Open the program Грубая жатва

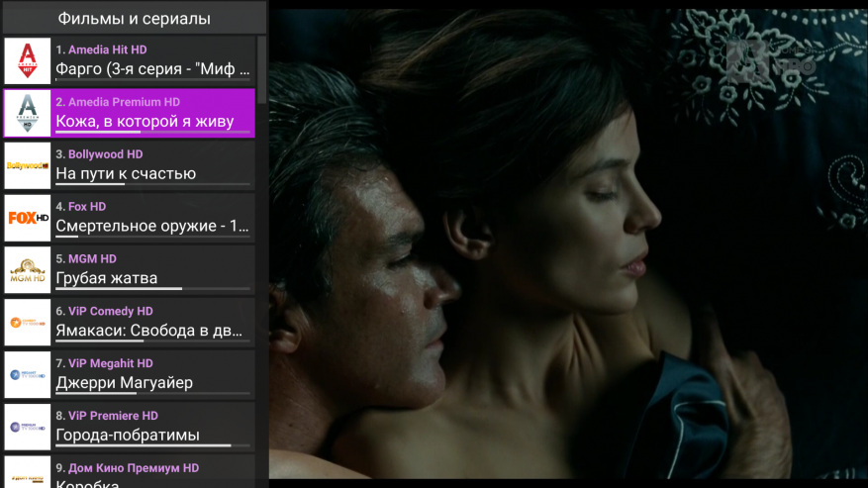pyautogui.click(x=107, y=278)
